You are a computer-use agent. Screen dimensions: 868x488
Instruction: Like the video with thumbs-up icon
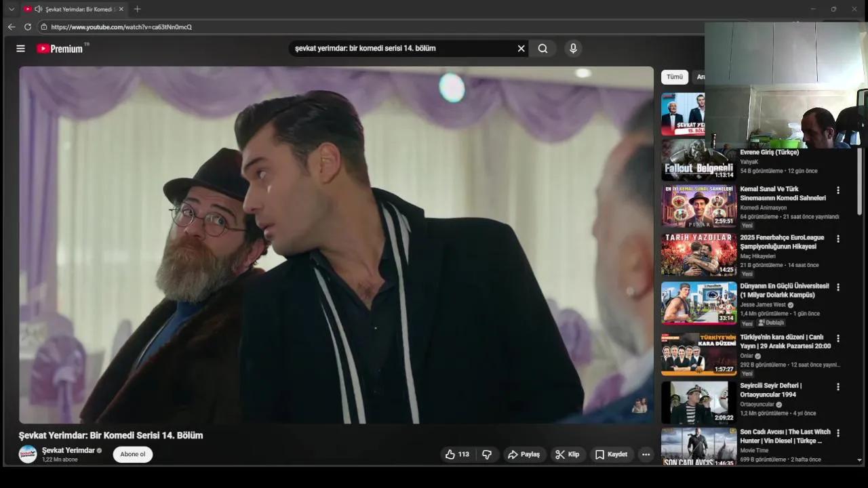456,454
